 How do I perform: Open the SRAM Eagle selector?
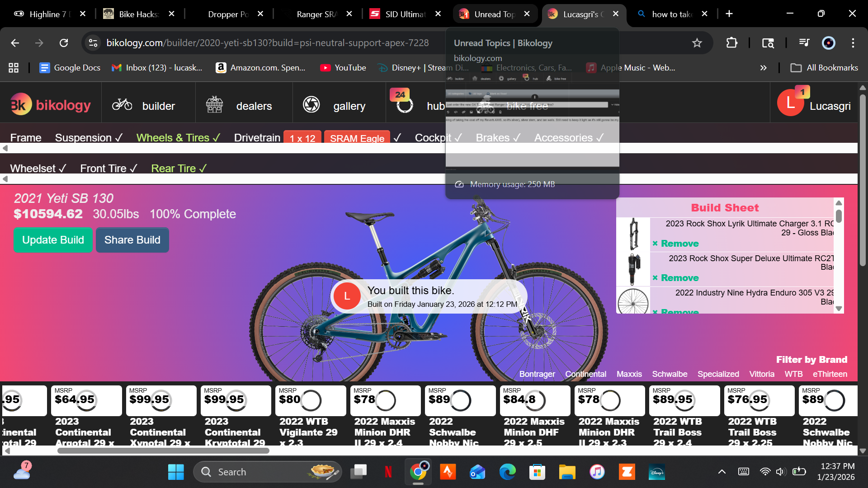pos(357,139)
